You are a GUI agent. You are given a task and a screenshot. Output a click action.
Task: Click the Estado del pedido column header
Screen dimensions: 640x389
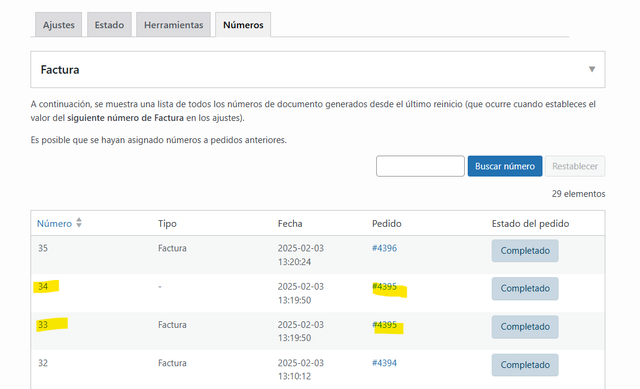click(x=530, y=224)
